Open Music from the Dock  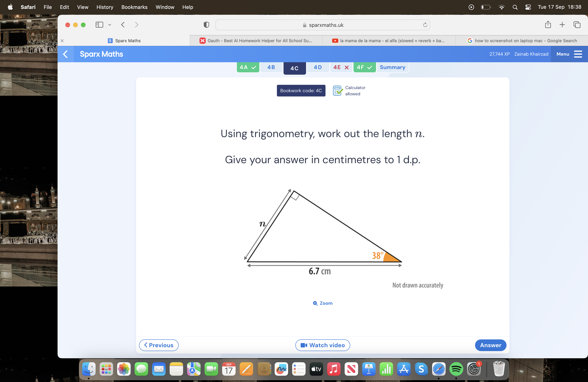click(x=334, y=369)
